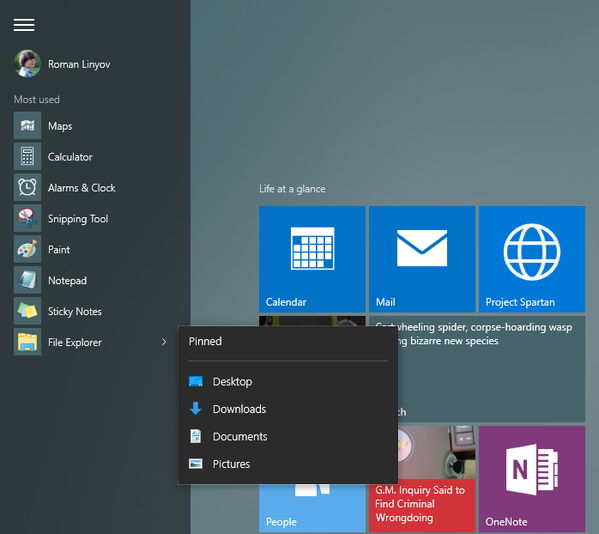The width and height of the screenshot is (599, 534).
Task: Select Downloads in the Pinned menu
Action: tap(288, 409)
